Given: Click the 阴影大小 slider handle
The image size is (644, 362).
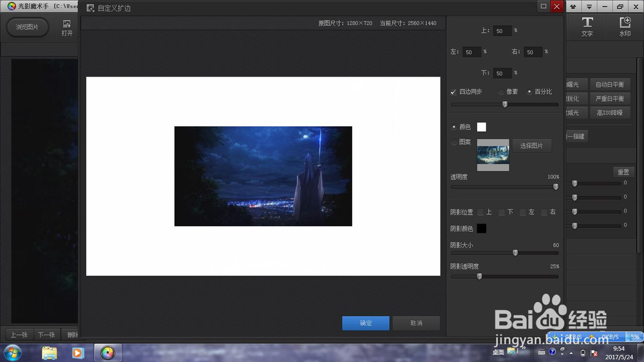Looking at the screenshot, I should pos(515,252).
